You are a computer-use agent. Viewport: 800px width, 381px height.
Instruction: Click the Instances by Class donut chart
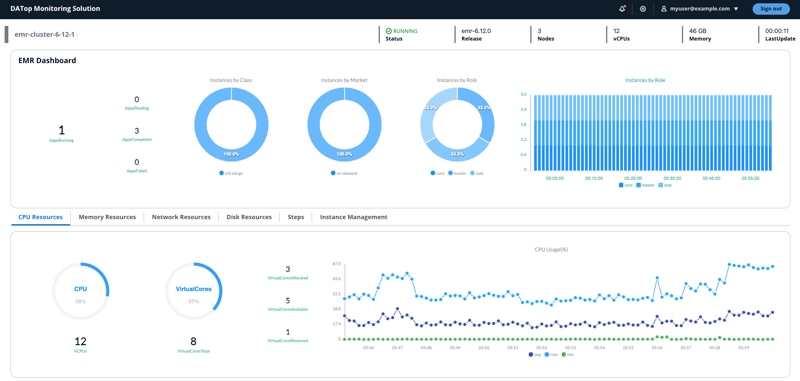click(231, 124)
